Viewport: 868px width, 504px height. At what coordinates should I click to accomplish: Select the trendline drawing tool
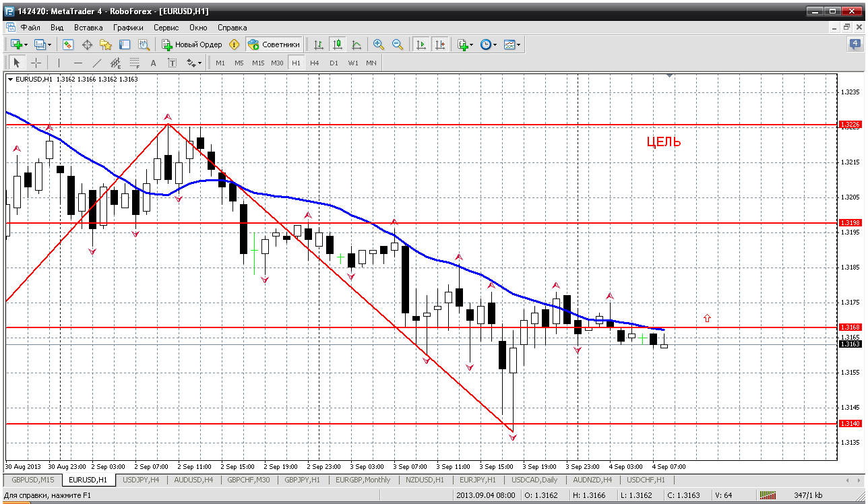point(97,63)
